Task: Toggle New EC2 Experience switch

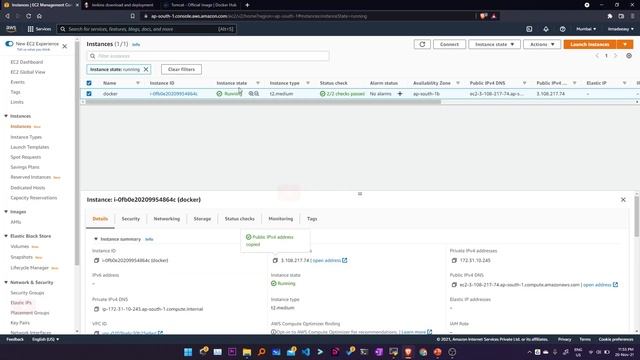Action: pyautogui.click(x=9, y=44)
